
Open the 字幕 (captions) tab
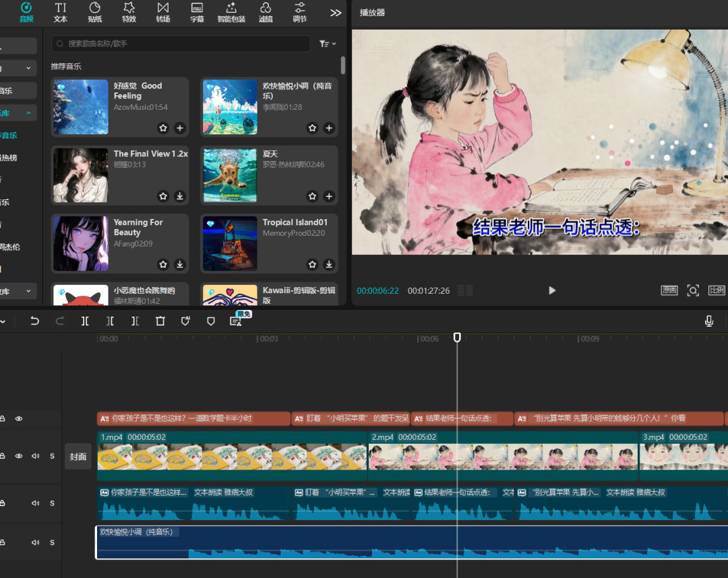(x=197, y=12)
